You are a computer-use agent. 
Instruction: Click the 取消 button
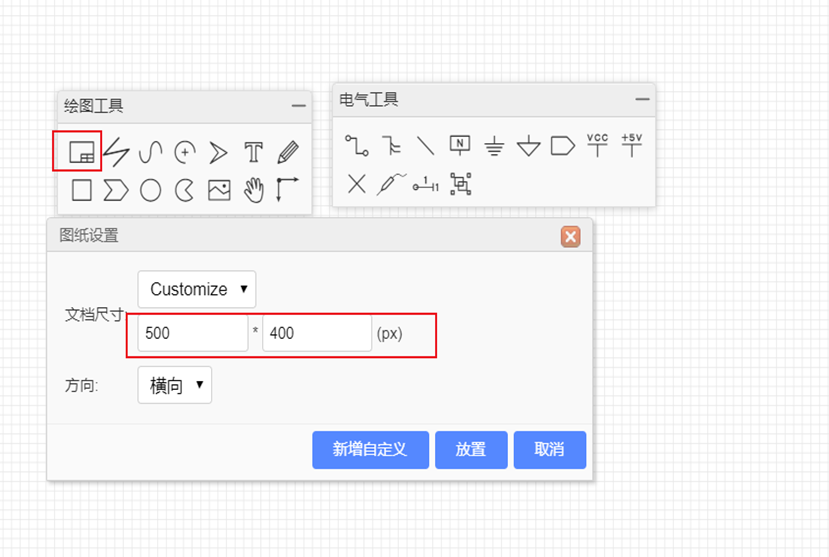point(549,450)
